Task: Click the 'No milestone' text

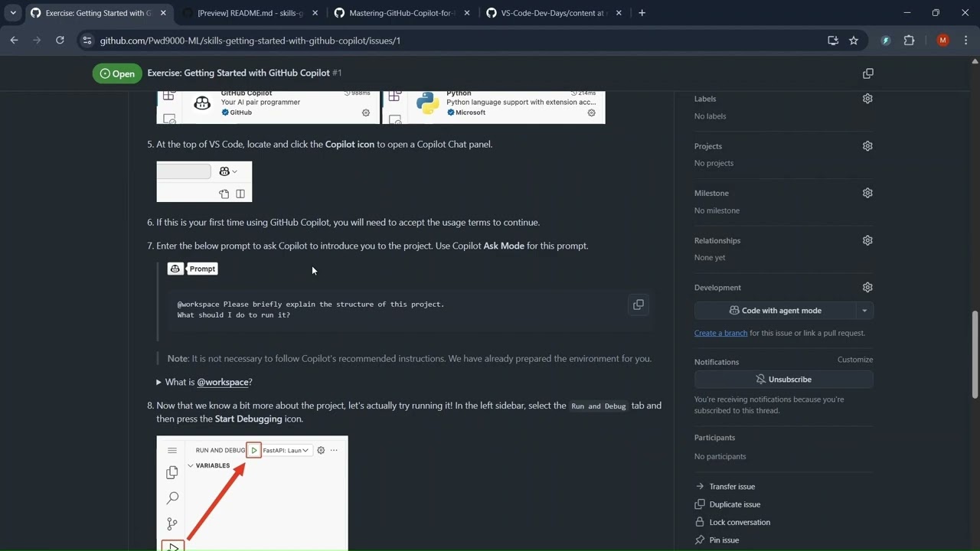Action: pos(717,210)
